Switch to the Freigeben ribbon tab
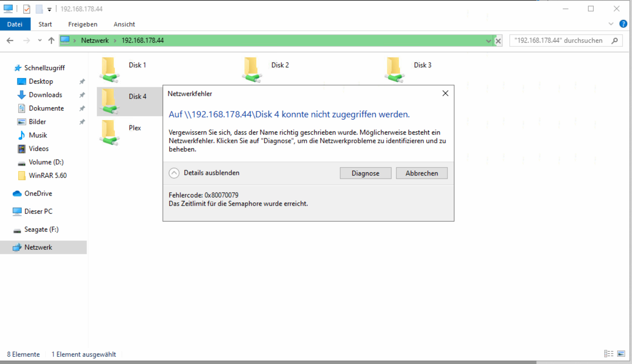The image size is (632, 364). click(83, 24)
